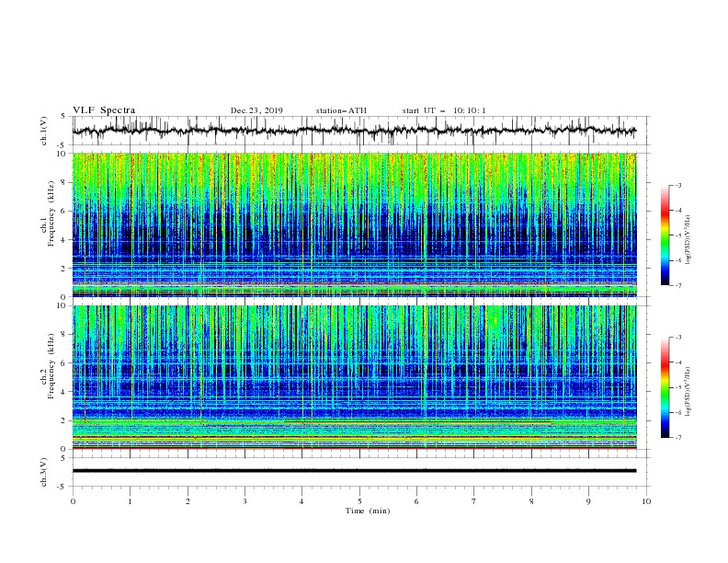Select the ch.2 color bar "log(PSD)(V²/Hz)" caption
Image resolution: width=728 pixels, height=563 pixels.
pos(688,391)
